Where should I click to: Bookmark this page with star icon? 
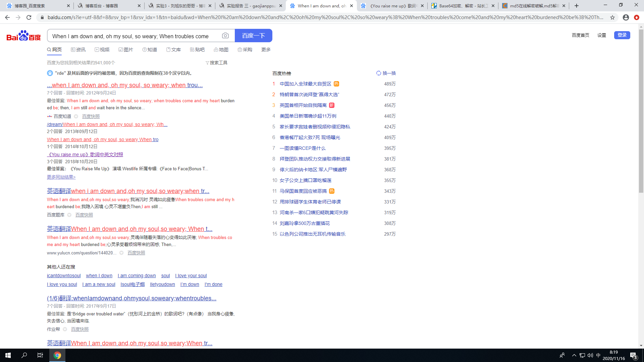[612, 17]
